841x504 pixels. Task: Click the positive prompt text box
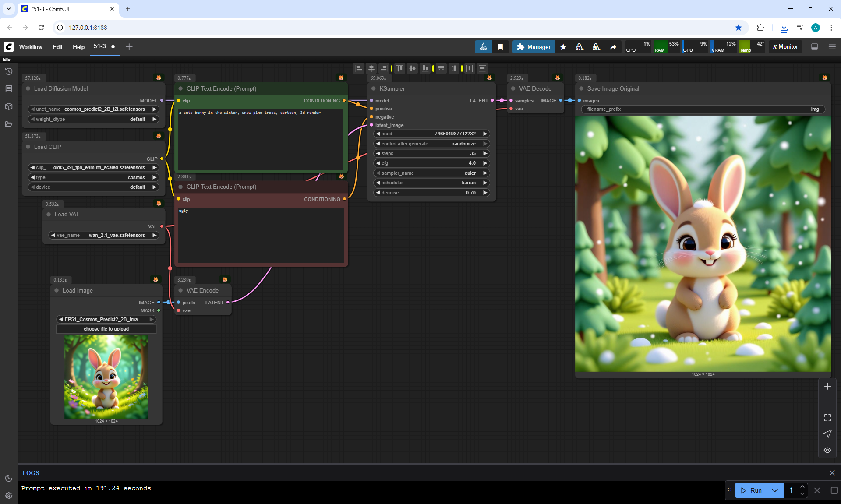point(261,139)
